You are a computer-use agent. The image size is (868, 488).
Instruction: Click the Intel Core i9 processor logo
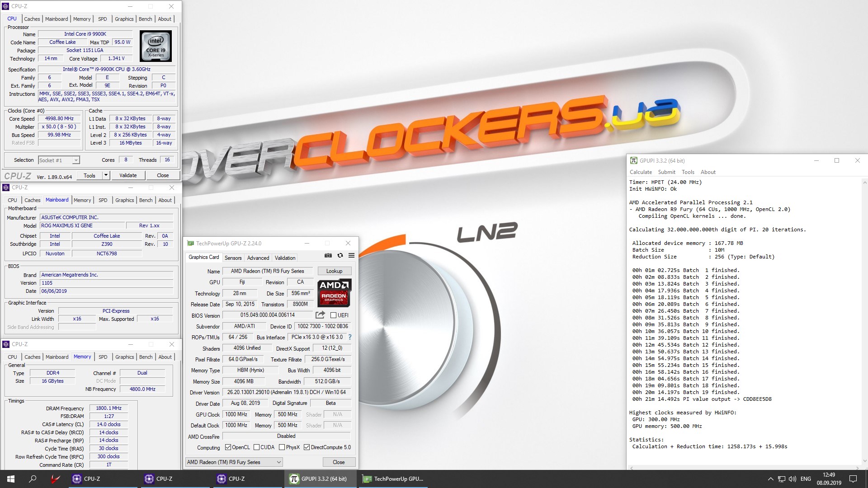coord(156,46)
